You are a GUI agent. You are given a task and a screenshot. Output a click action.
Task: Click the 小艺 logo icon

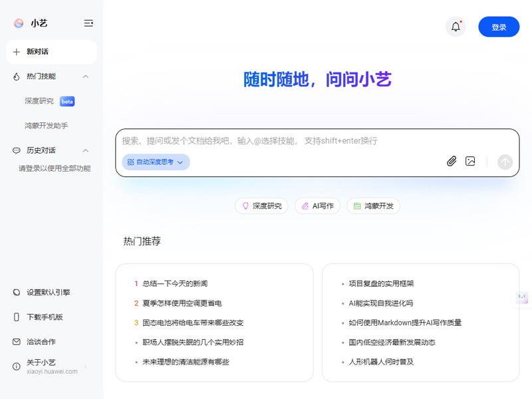pyautogui.click(x=19, y=23)
